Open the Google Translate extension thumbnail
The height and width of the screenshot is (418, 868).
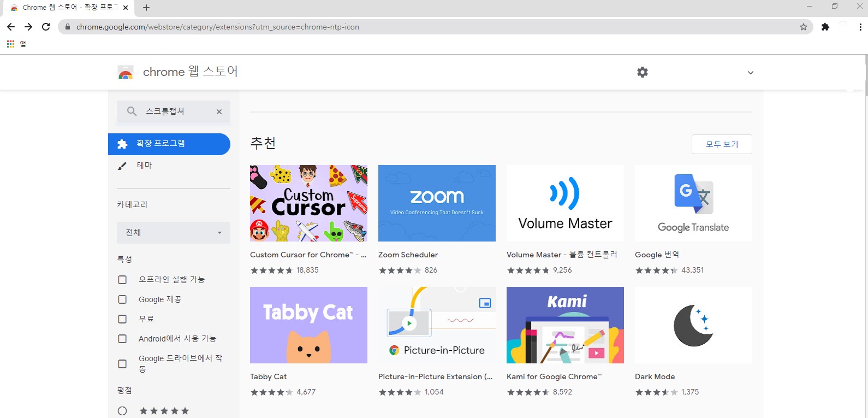click(693, 203)
